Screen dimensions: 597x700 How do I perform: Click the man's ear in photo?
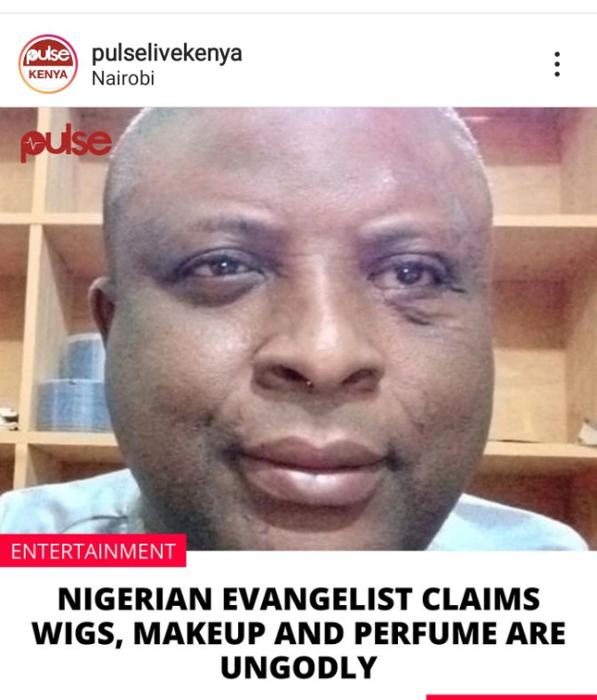100,308
